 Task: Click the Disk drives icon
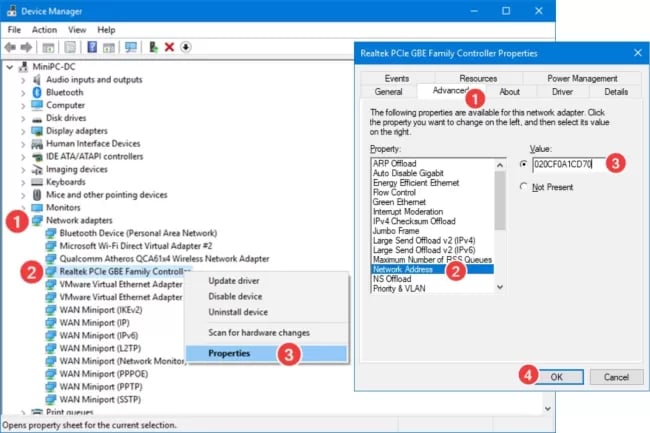point(37,119)
